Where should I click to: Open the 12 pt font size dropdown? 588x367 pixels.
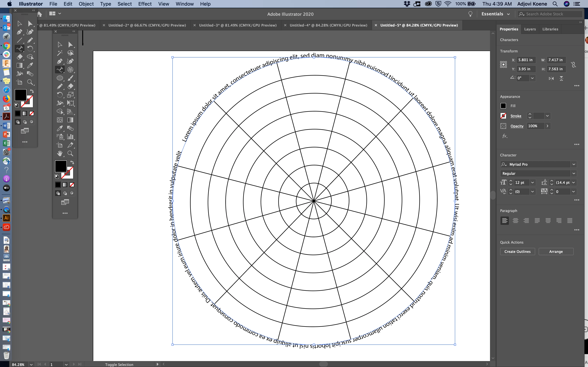point(533,182)
